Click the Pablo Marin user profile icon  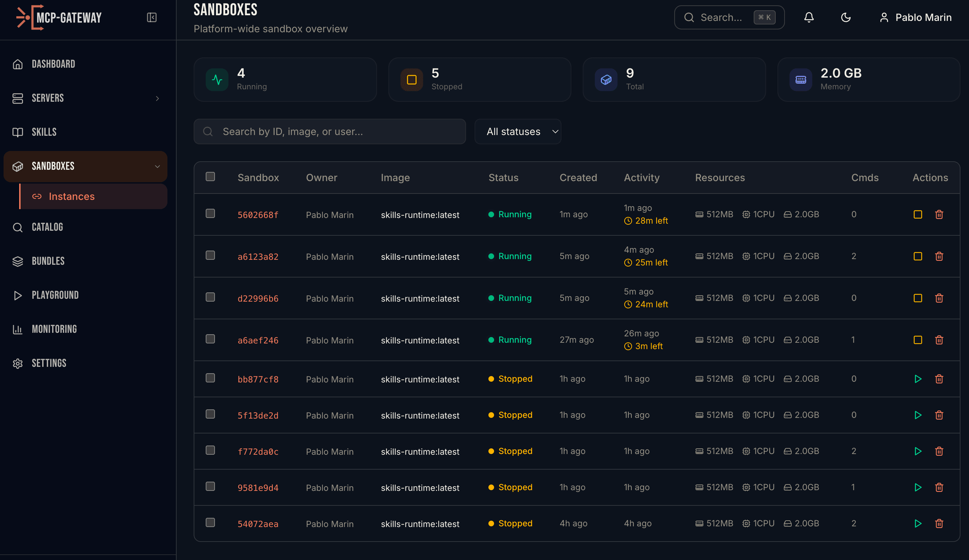pos(884,17)
